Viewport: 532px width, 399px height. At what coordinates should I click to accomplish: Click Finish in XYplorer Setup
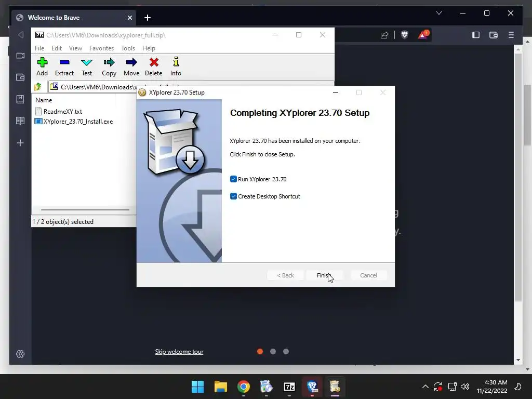pos(324,275)
